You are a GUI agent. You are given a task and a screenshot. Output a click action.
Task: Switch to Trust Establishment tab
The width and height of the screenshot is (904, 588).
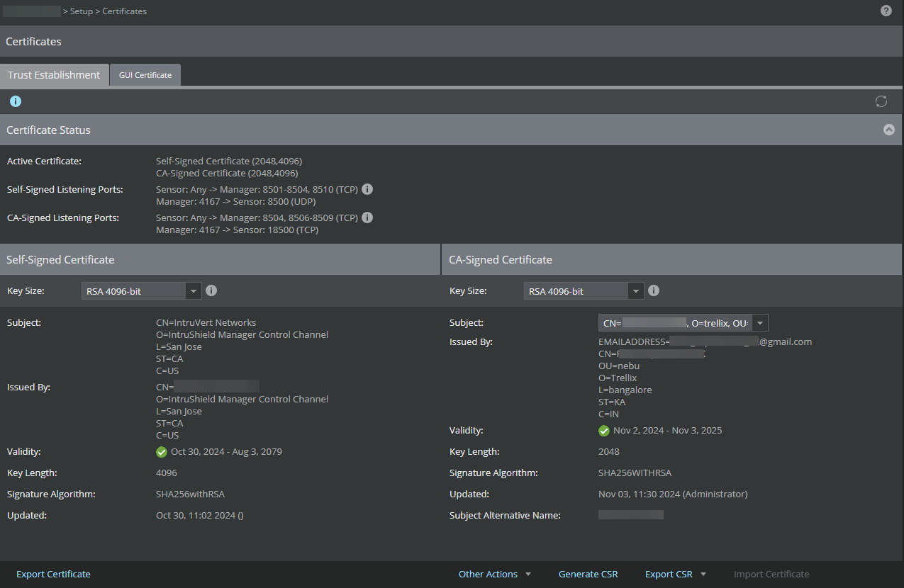[x=55, y=75]
